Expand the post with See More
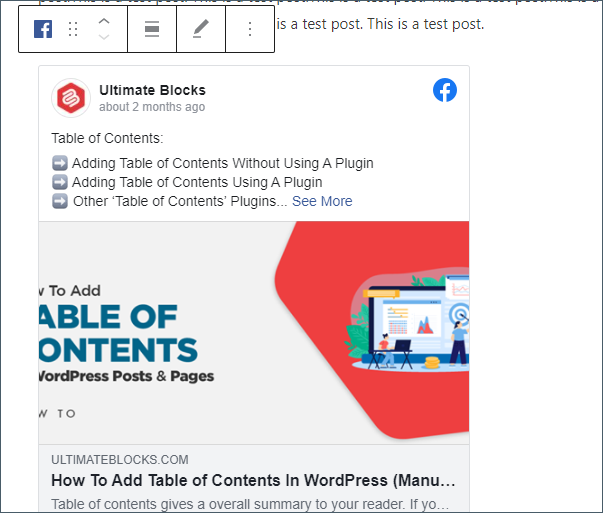This screenshot has width=603, height=513. [x=322, y=201]
